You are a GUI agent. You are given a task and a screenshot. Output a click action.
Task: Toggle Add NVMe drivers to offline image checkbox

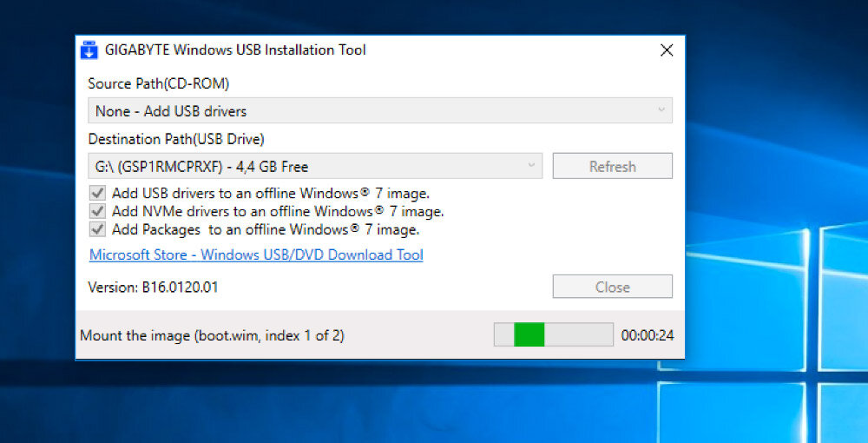pyautogui.click(x=98, y=212)
